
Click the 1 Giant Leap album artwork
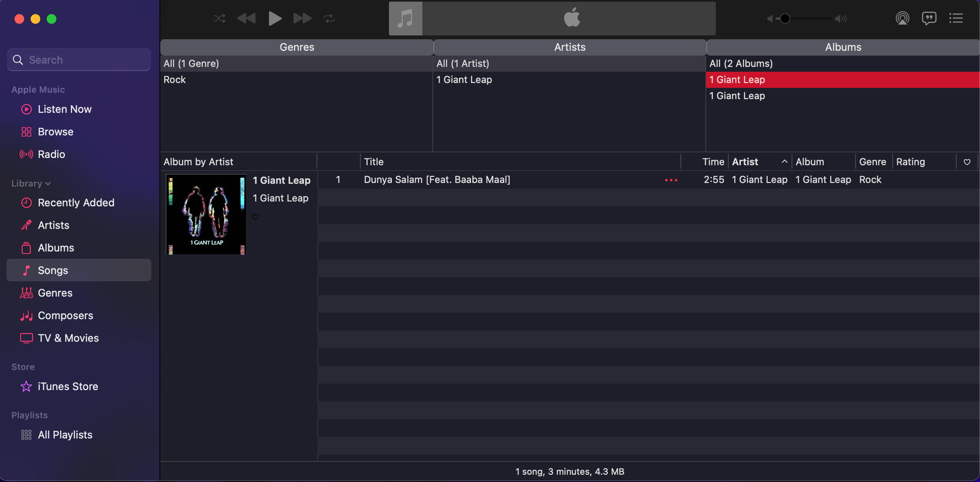pyautogui.click(x=206, y=214)
